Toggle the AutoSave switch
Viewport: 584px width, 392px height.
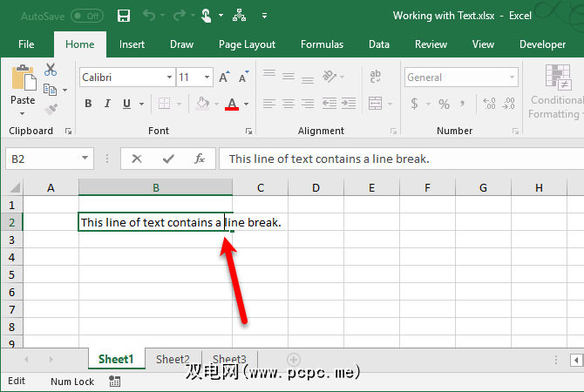(86, 16)
